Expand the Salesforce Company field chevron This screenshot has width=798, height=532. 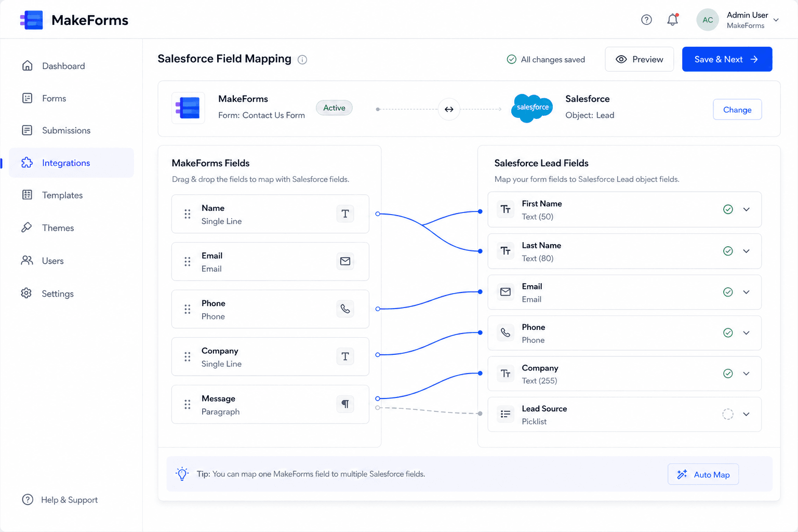click(747, 374)
